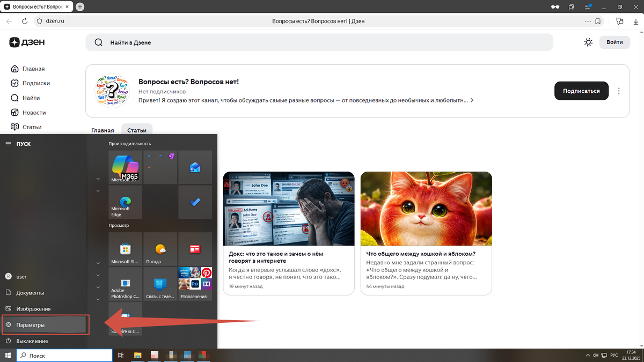The width and height of the screenshot is (644, 362).
Task: Open Microsoft 365 Copilot tile in Start menu
Action: pyautogui.click(x=126, y=167)
